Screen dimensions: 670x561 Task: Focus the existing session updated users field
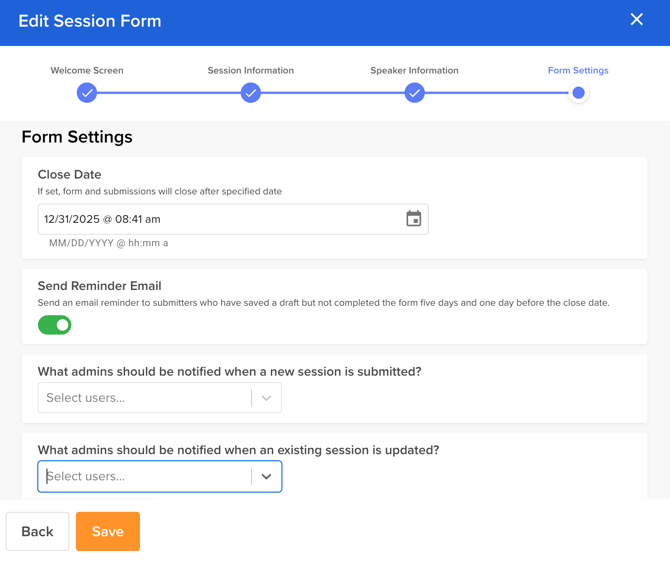[x=145, y=477]
